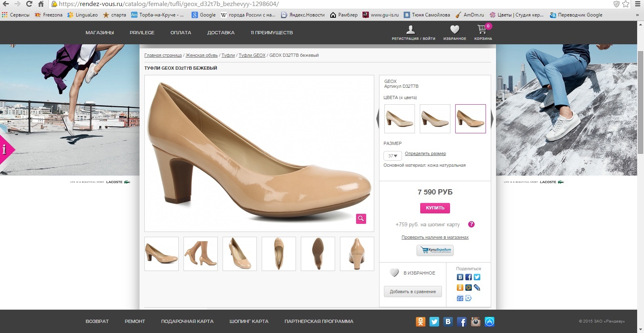Click the browser home icon

pos(41,4)
